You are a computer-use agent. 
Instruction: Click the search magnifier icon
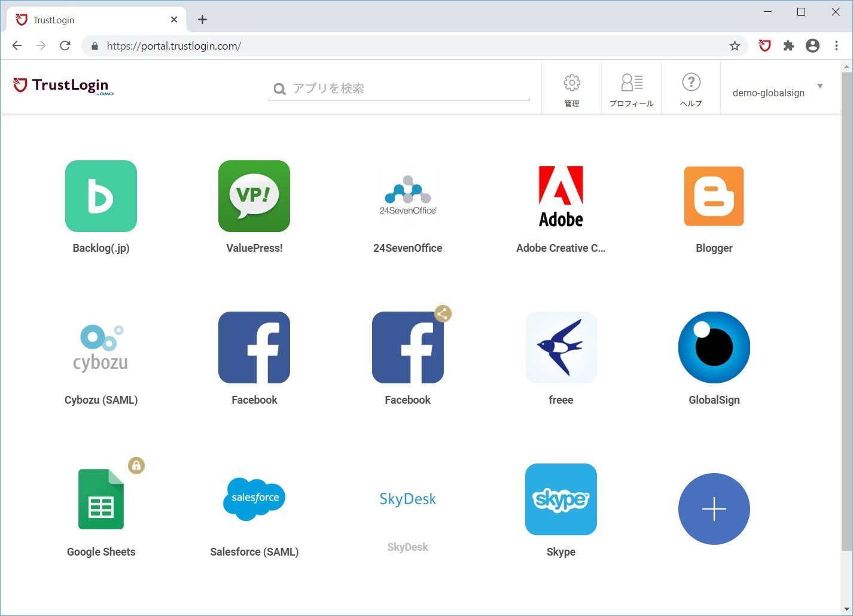[x=279, y=89]
